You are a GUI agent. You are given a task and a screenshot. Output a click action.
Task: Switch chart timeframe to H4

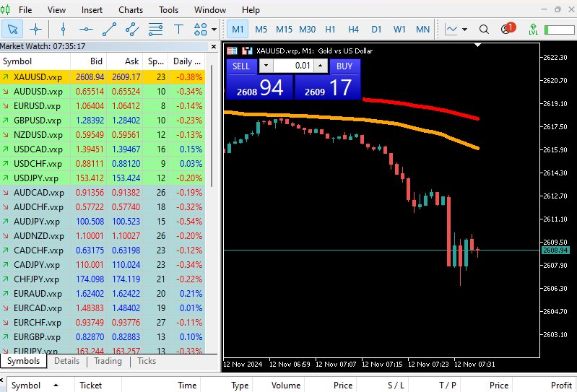click(x=353, y=30)
